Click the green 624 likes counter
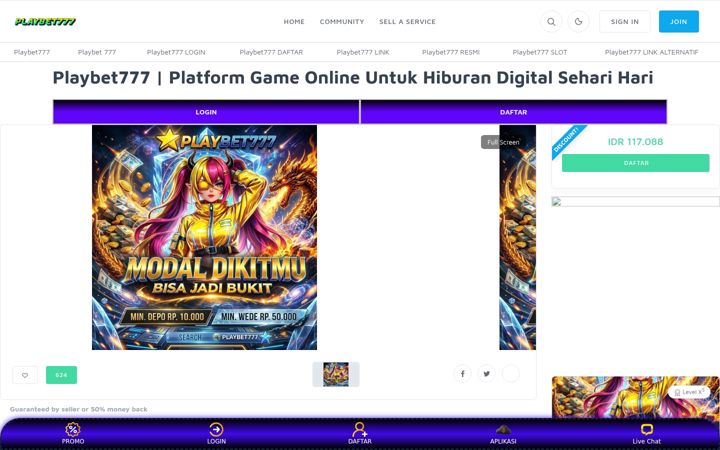 [x=62, y=375]
